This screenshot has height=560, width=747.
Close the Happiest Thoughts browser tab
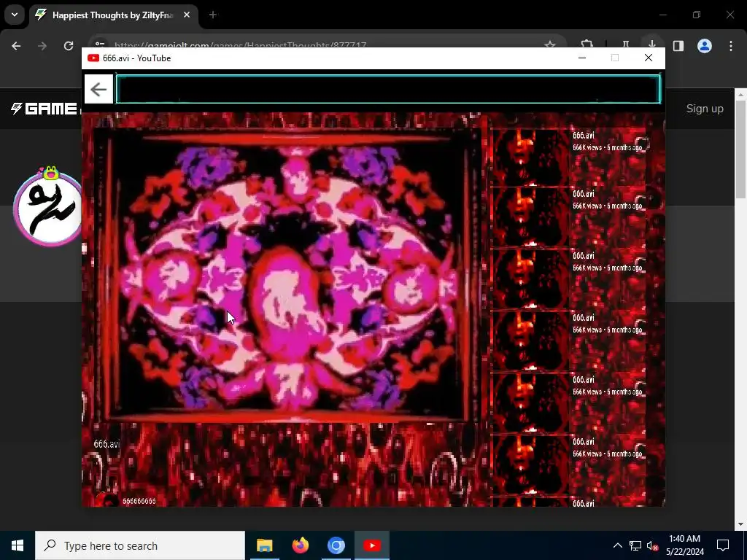coord(187,15)
